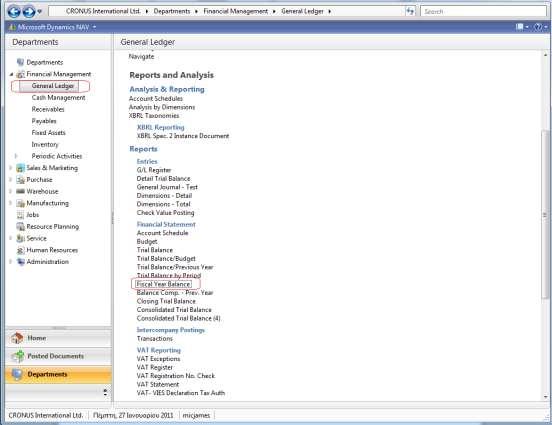Image resolution: width=552 pixels, height=425 pixels.
Task: Open XBRL Taxonomies link
Action: tap(154, 115)
